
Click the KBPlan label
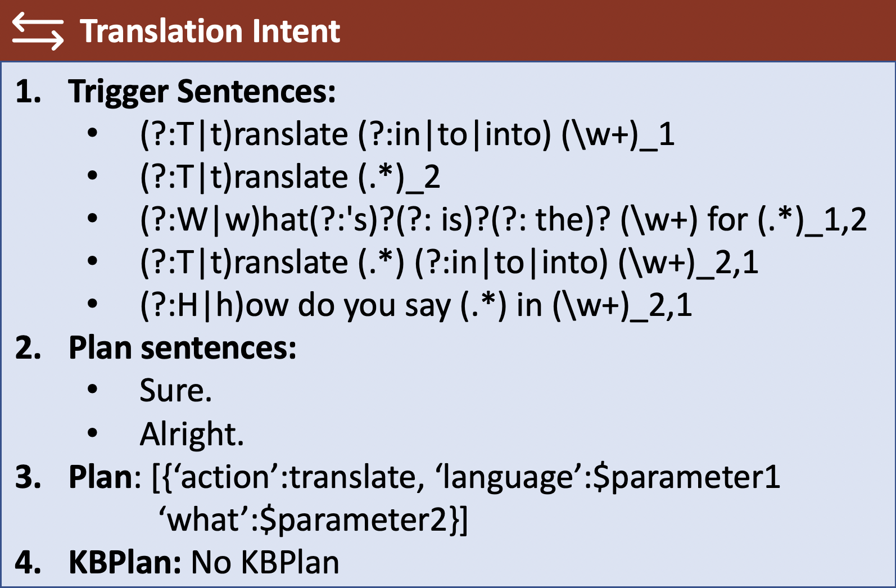125,562
